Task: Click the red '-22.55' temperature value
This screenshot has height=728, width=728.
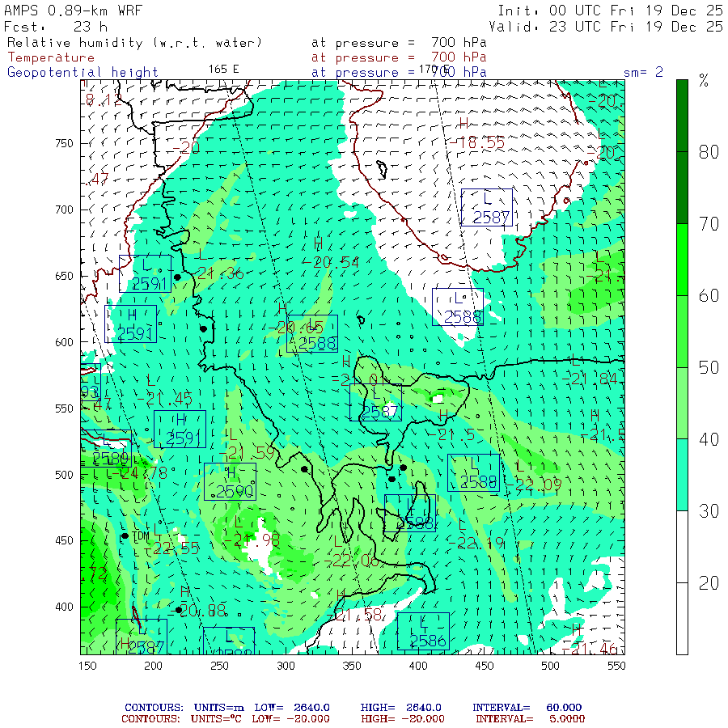Action: [x=171, y=548]
